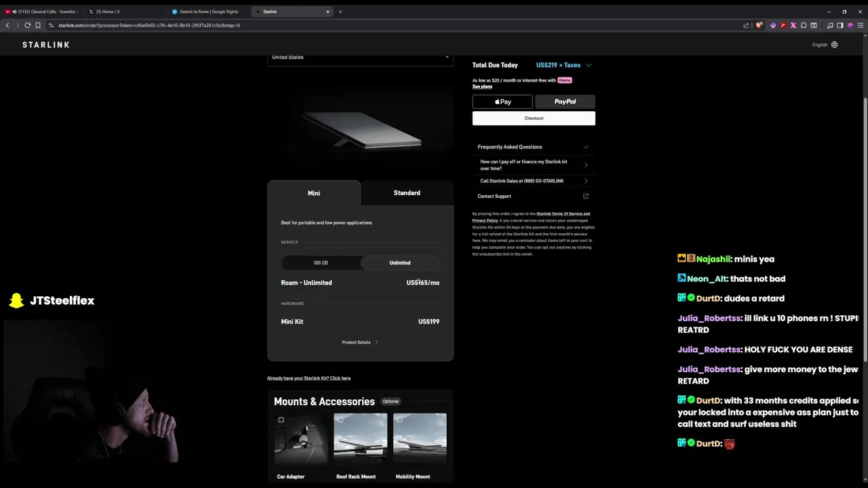This screenshot has width=868, height=488.
Task: Open the English language dropdown
Action: pyautogui.click(x=825, y=45)
